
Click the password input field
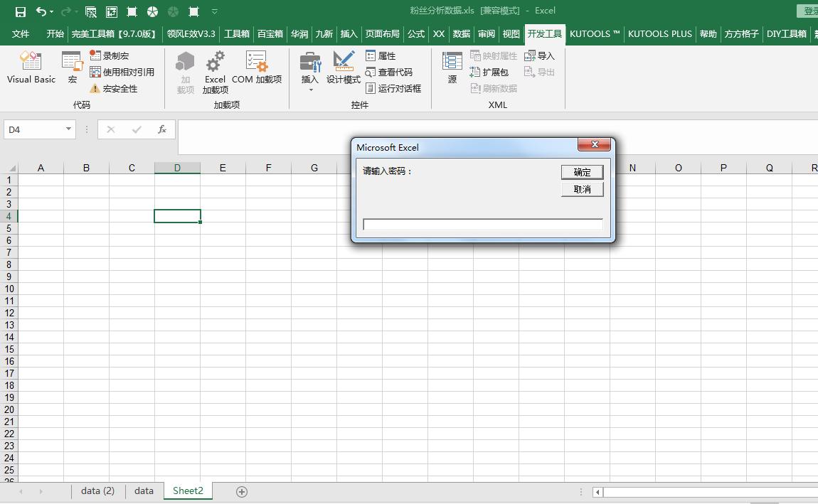tap(482, 224)
